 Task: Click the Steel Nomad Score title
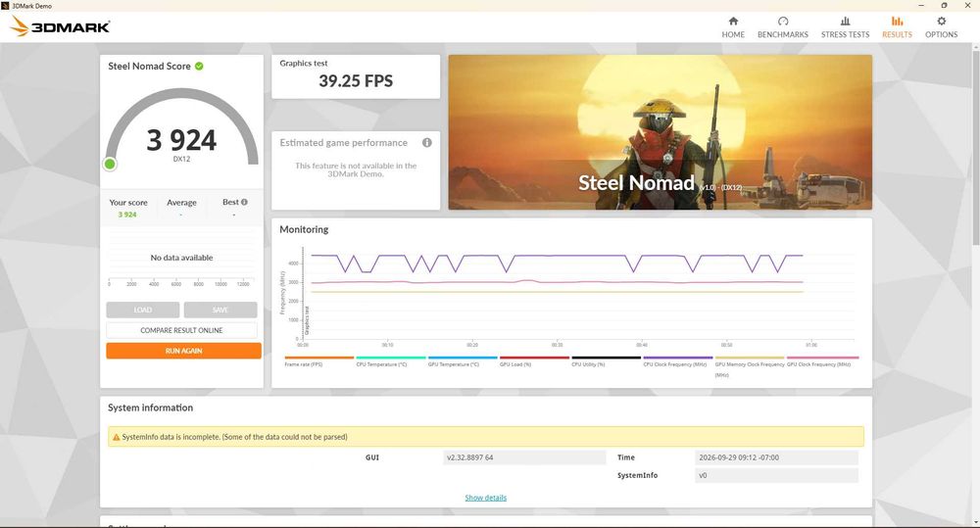click(x=149, y=67)
